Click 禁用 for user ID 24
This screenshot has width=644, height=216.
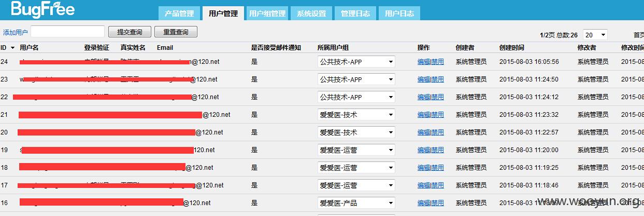[438, 62]
